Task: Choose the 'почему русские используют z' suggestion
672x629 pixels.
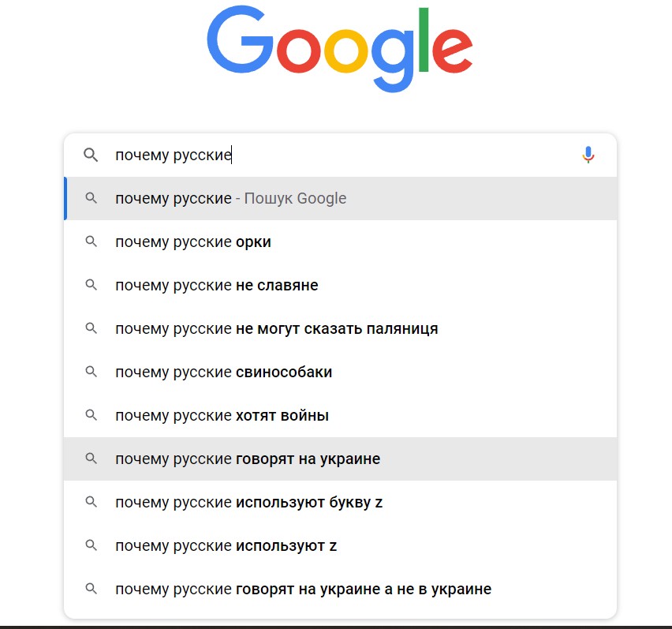Action: pos(226,546)
